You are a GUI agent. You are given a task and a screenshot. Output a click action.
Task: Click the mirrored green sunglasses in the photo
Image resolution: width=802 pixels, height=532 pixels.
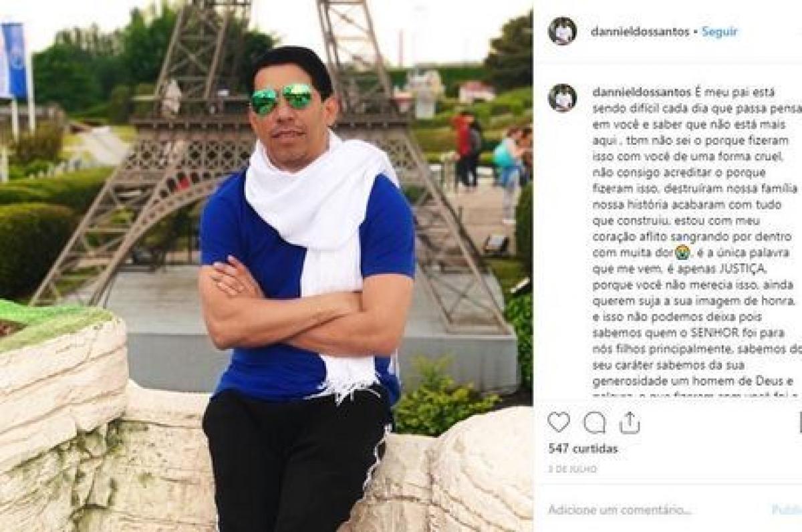coord(282,99)
